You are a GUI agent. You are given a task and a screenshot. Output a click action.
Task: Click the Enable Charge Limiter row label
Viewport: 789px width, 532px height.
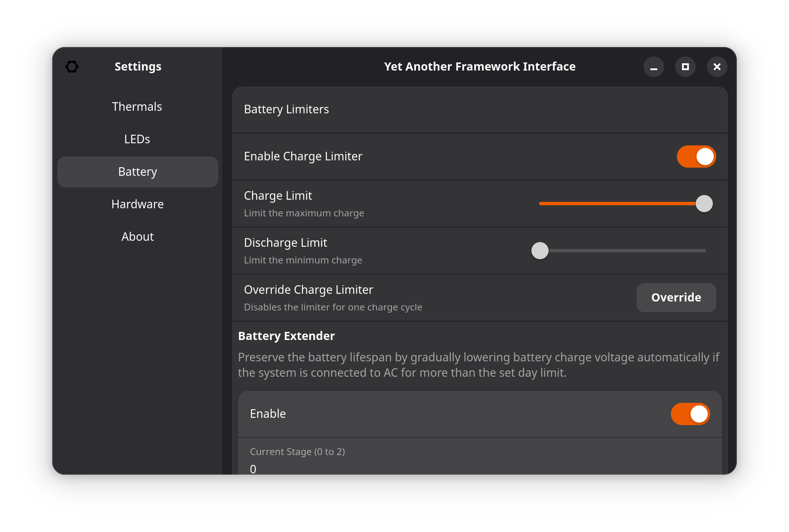(303, 157)
